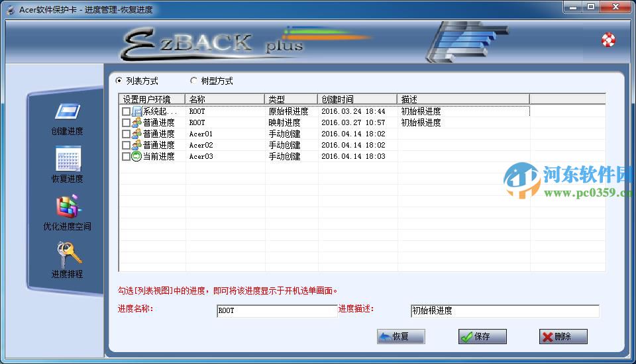
Task: Click the 手动创建 cell of the Acer01 row
Action: [x=284, y=134]
